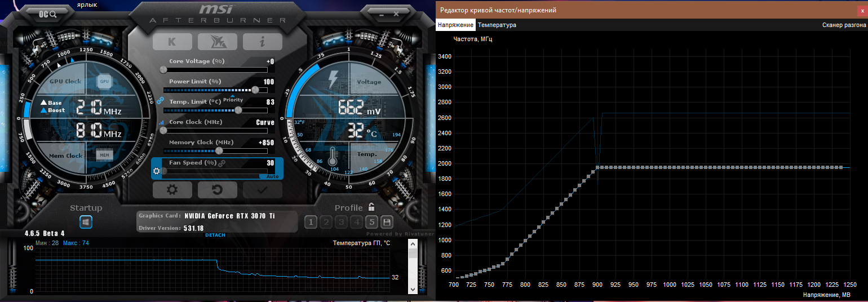Click monitoring graph scrollbar down arrow
This screenshot has height=302, width=868.
[413, 288]
